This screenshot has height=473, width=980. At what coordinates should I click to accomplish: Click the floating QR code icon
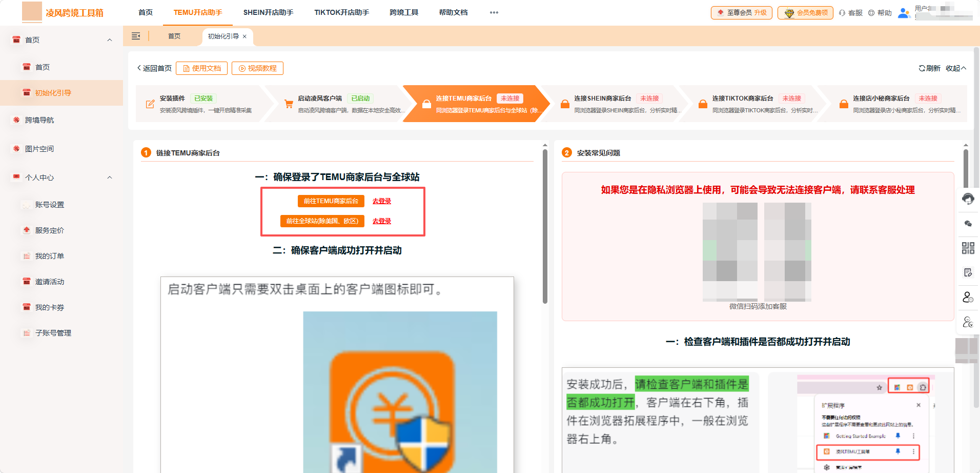pos(968,248)
